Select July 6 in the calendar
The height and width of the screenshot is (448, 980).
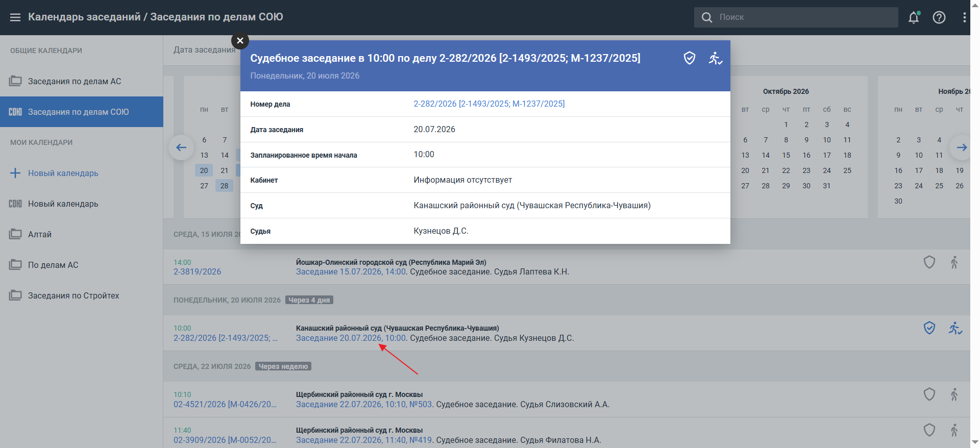(x=204, y=140)
